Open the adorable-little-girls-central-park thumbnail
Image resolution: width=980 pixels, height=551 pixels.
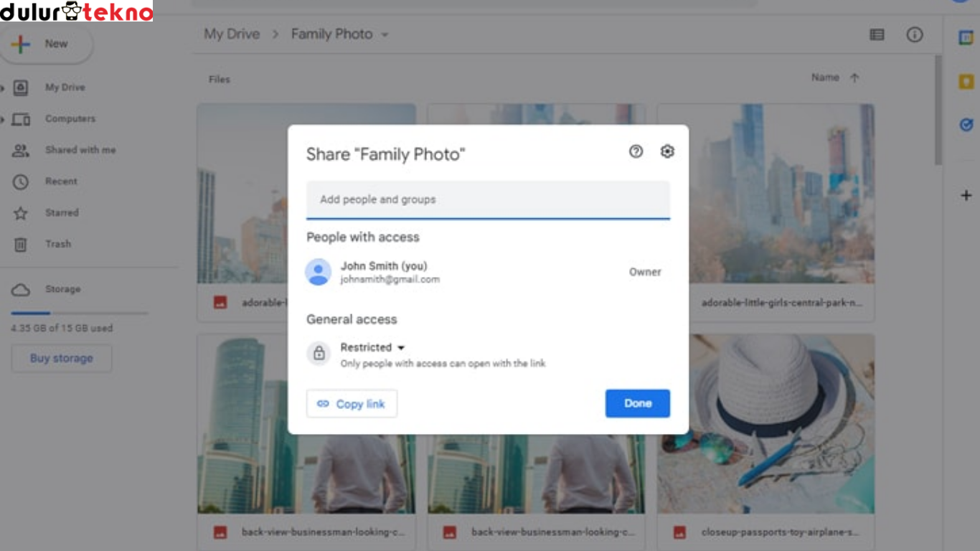(765, 194)
